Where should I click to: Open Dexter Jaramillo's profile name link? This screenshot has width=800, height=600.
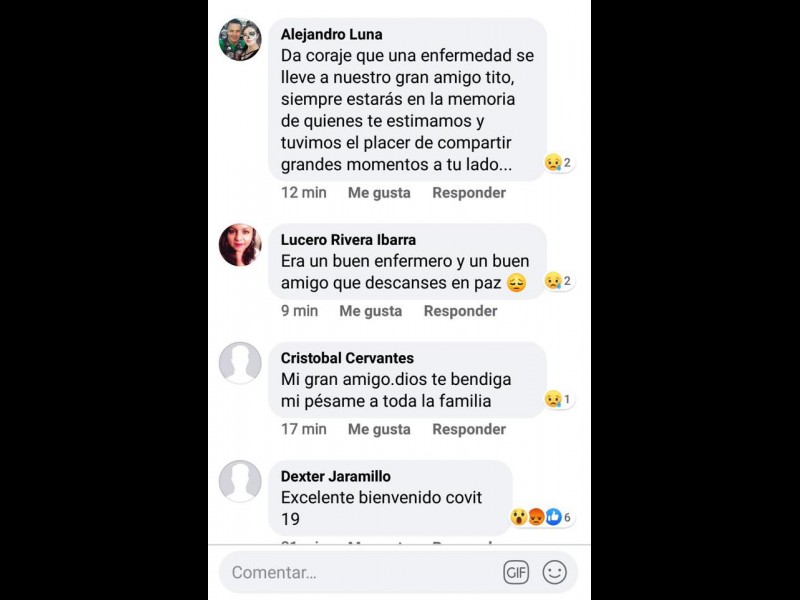point(335,476)
